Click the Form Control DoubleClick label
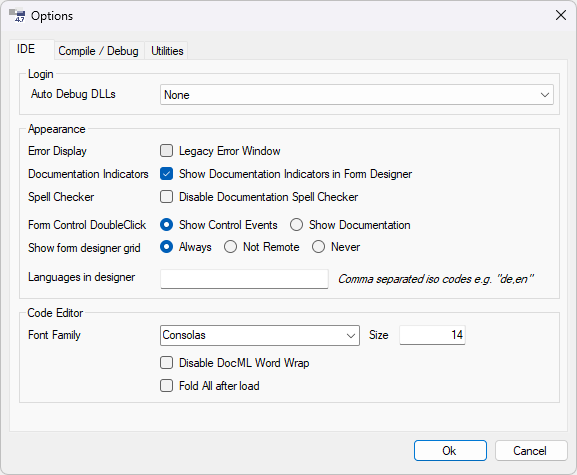Viewport: 577px width, 475px height. pos(87,225)
